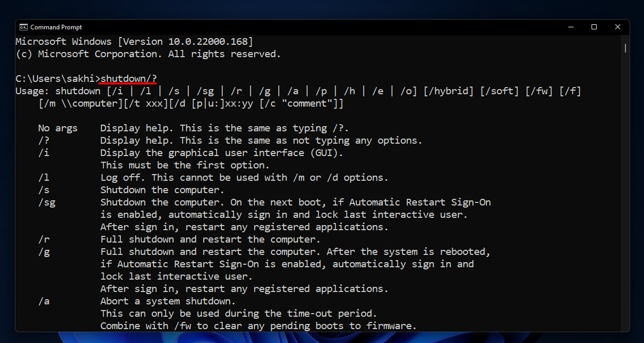Image resolution: width=644 pixels, height=343 pixels.
Task: Click the C:\Users\sakhi> prompt text
Action: 58,78
